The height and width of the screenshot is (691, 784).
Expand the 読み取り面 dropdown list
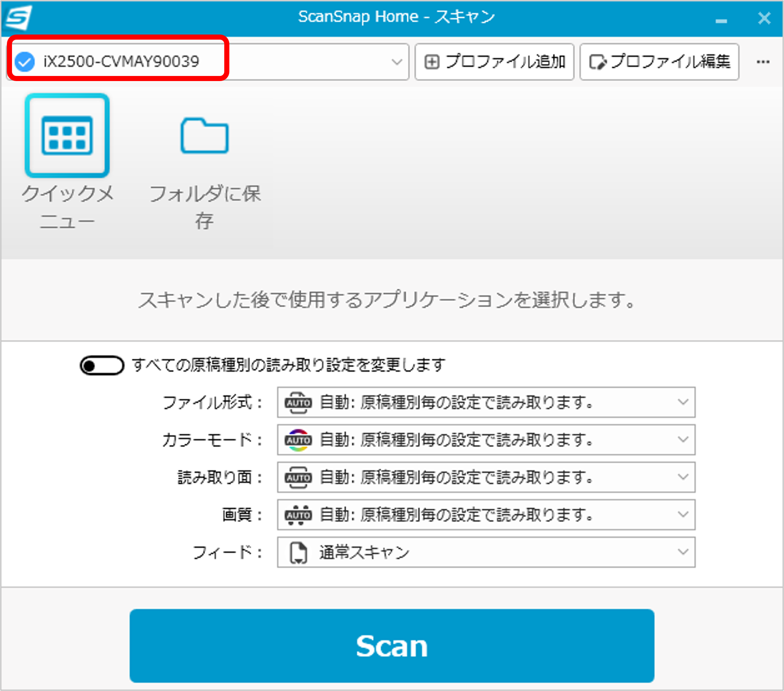(x=683, y=477)
